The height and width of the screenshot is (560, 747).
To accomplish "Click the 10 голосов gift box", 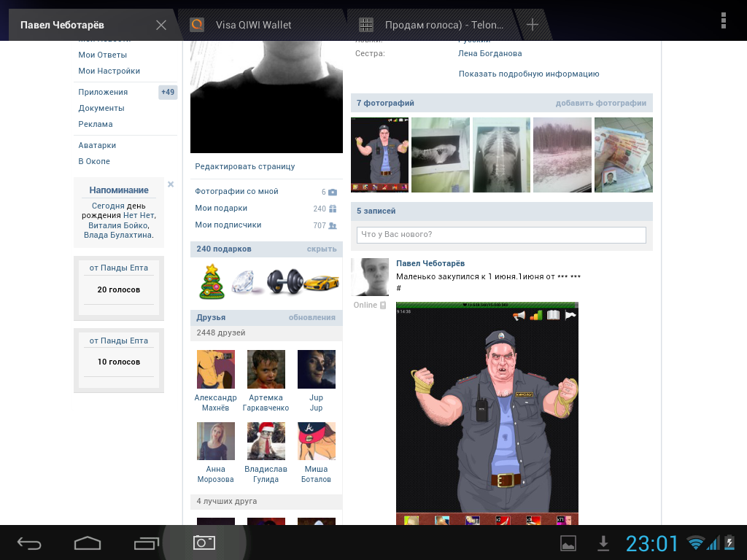I will (x=119, y=360).
